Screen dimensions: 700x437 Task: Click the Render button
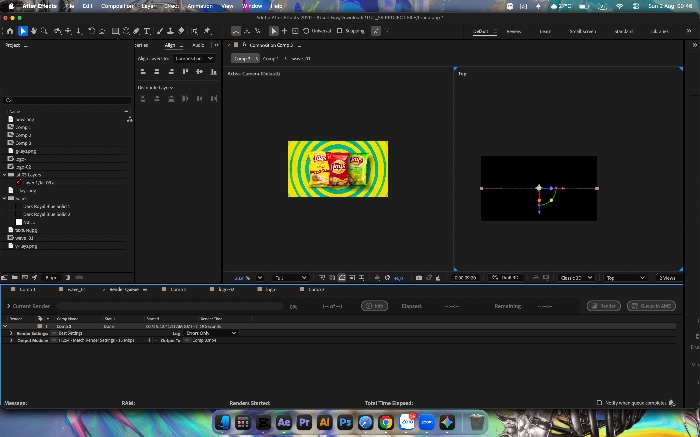604,306
